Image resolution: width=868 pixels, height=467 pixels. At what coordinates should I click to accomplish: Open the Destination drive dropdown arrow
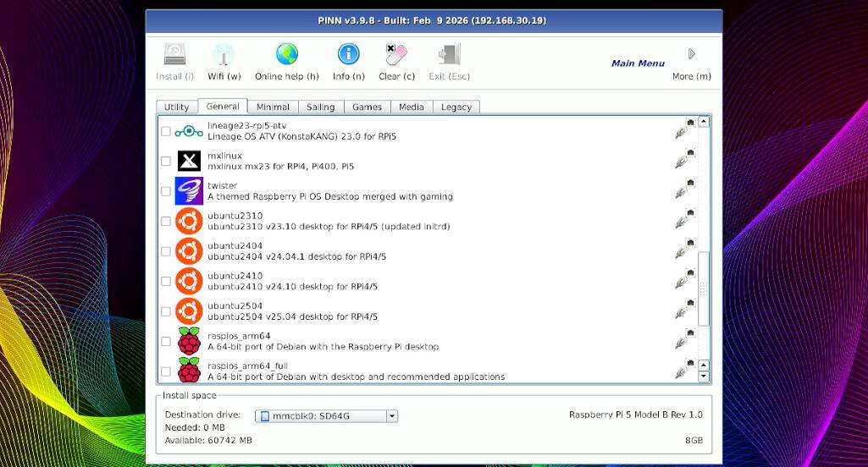[x=392, y=416]
